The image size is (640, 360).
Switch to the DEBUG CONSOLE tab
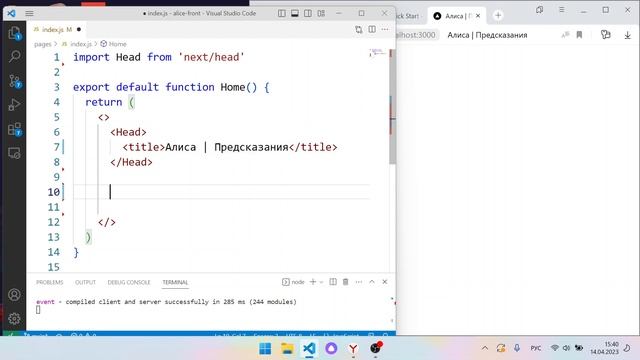coord(129,282)
